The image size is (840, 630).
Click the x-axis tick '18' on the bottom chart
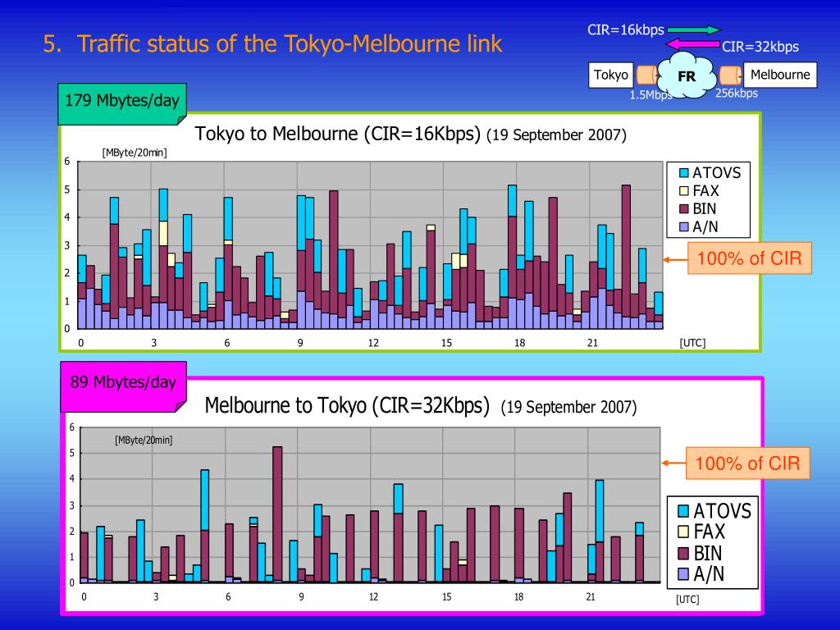518,597
